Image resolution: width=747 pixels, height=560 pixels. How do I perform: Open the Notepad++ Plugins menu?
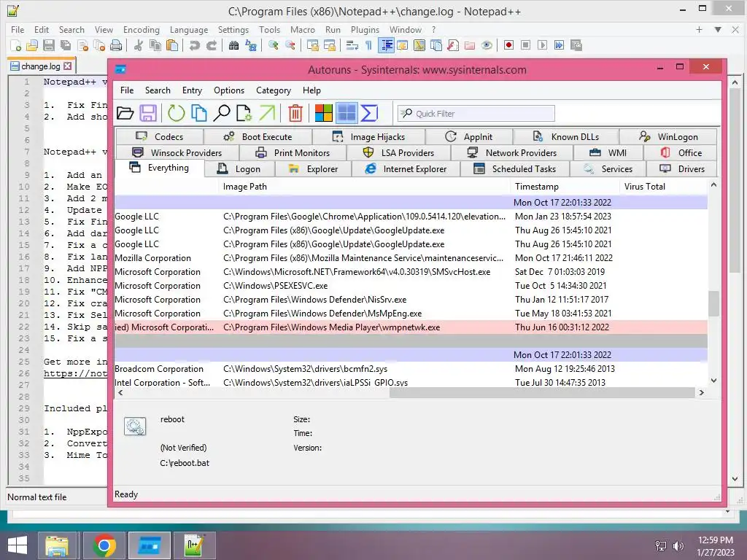coord(365,29)
